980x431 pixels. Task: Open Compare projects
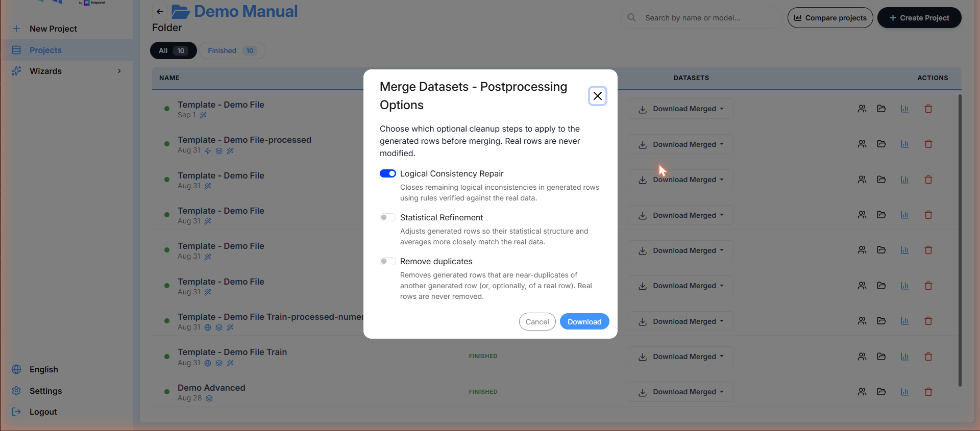830,18
